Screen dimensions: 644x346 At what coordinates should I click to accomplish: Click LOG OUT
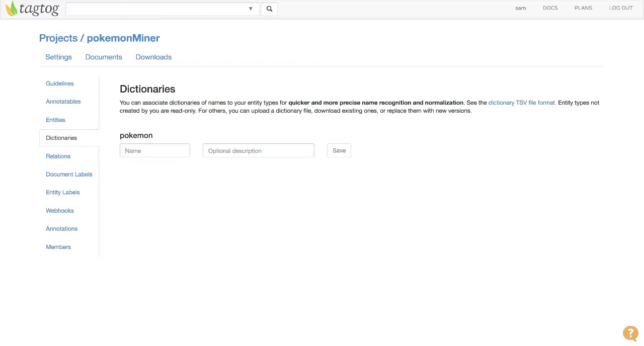621,8
